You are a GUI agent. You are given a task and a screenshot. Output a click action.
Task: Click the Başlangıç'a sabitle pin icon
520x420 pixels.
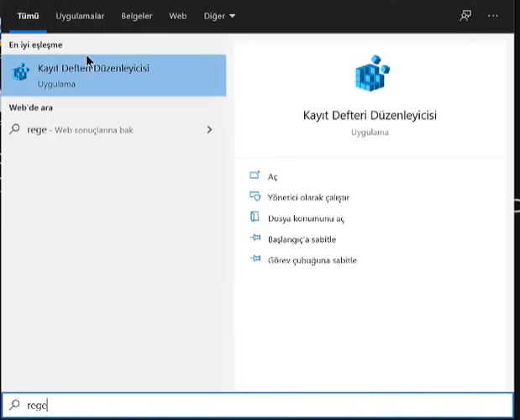pos(255,239)
